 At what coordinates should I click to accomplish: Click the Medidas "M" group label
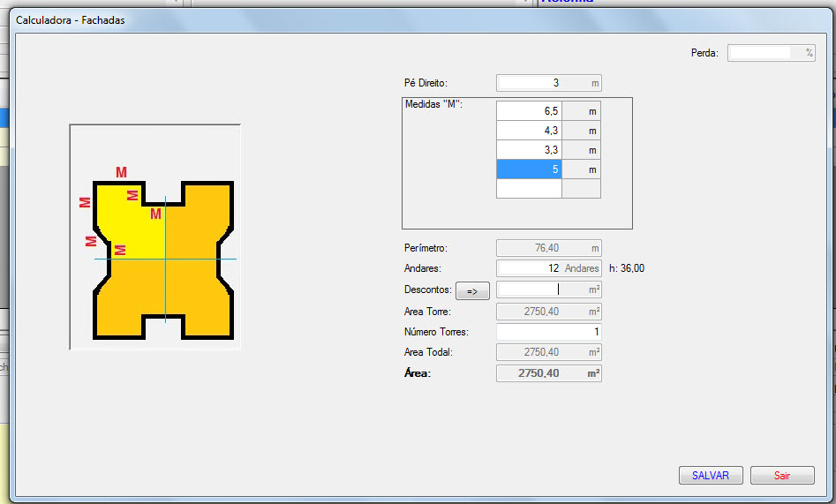pyautogui.click(x=433, y=104)
